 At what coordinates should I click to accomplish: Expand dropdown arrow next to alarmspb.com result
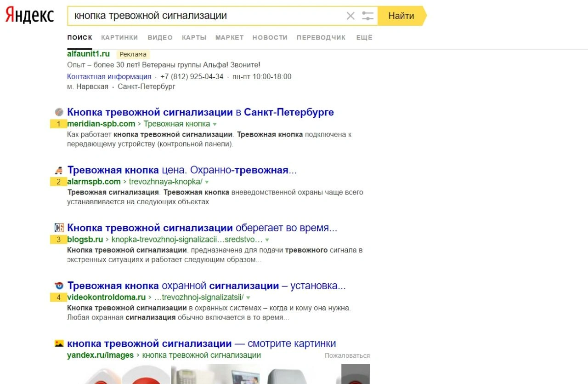coord(207,182)
